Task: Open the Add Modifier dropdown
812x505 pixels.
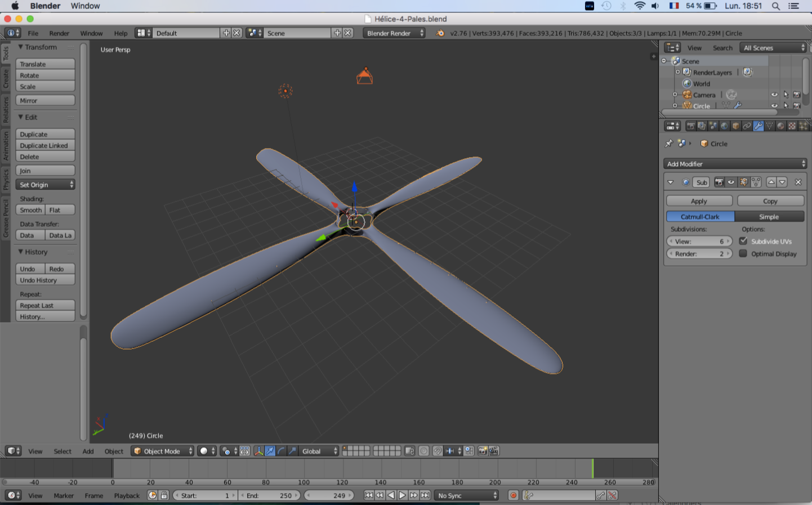Action: [x=735, y=164]
